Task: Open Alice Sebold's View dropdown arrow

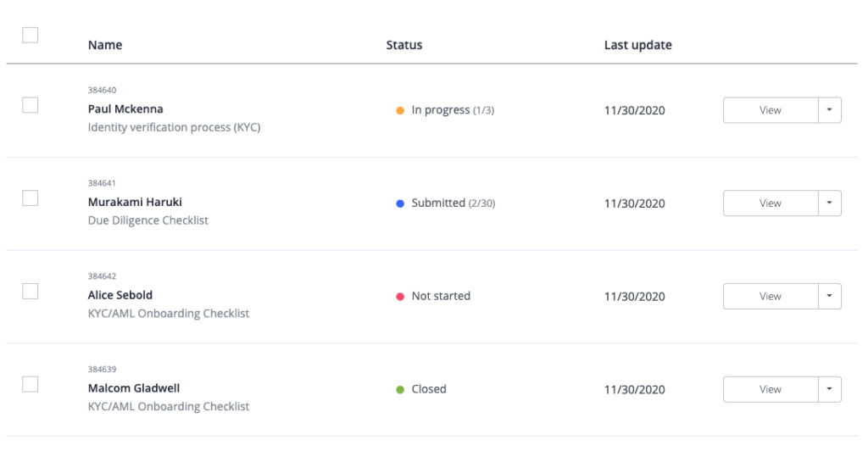Action: pyautogui.click(x=829, y=297)
